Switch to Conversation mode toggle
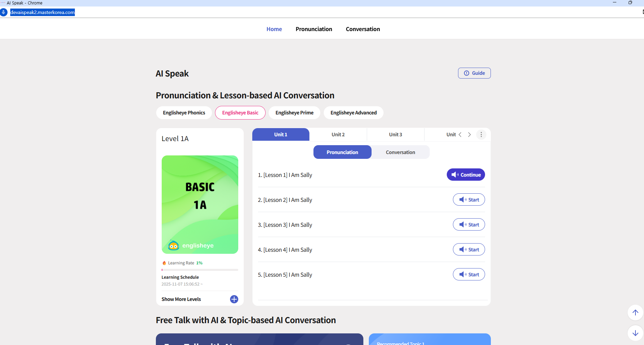 pos(400,152)
